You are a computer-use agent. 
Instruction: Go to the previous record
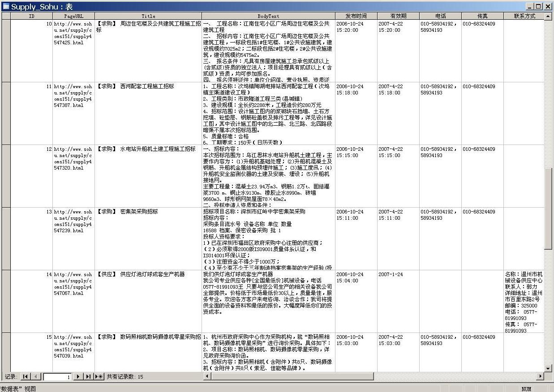click(36, 377)
